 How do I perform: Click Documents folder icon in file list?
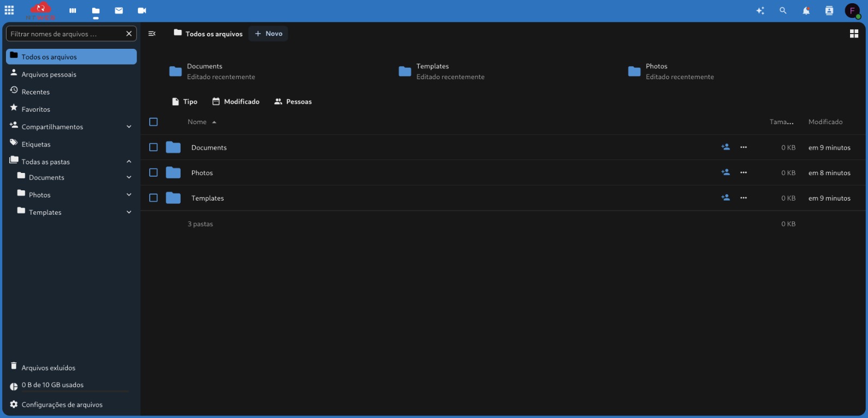click(x=173, y=147)
